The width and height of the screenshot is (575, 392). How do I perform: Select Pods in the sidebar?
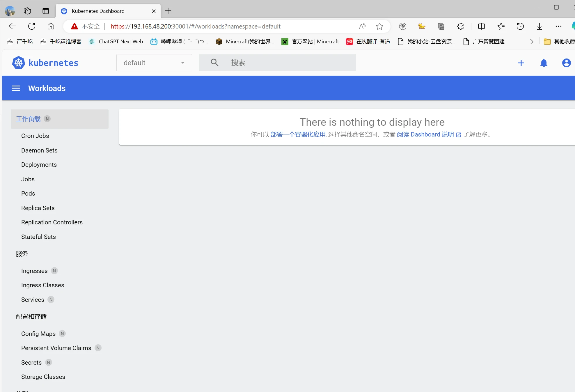[28, 194]
